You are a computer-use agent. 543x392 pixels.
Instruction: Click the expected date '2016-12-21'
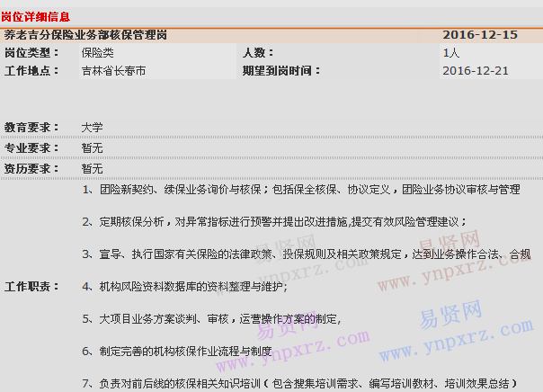[476, 71]
